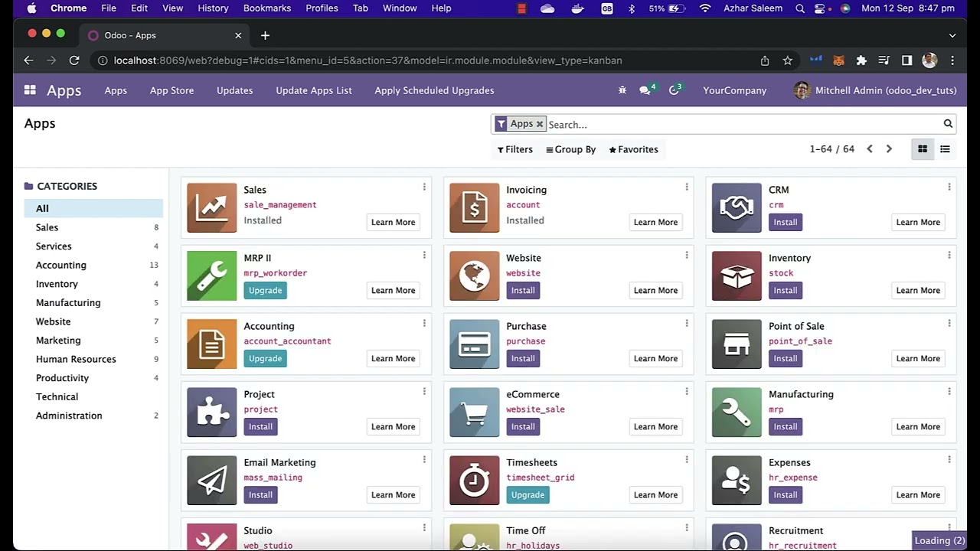Click the Website globe icon
The image size is (980, 551).
click(x=474, y=276)
